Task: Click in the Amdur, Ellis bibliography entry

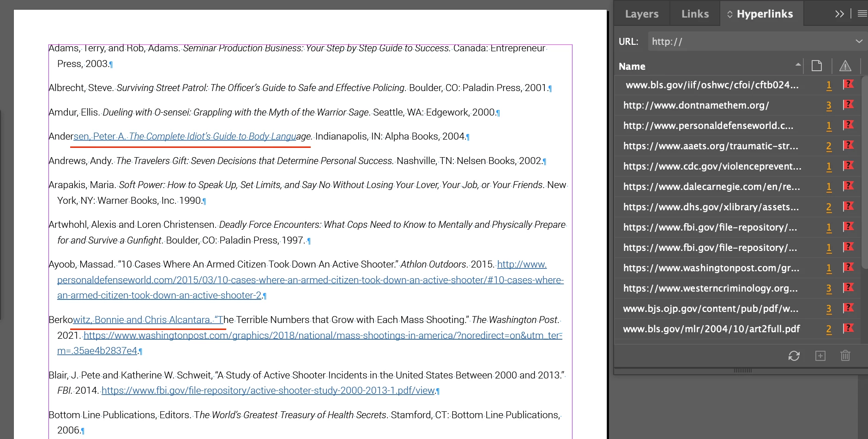Action: [x=274, y=112]
